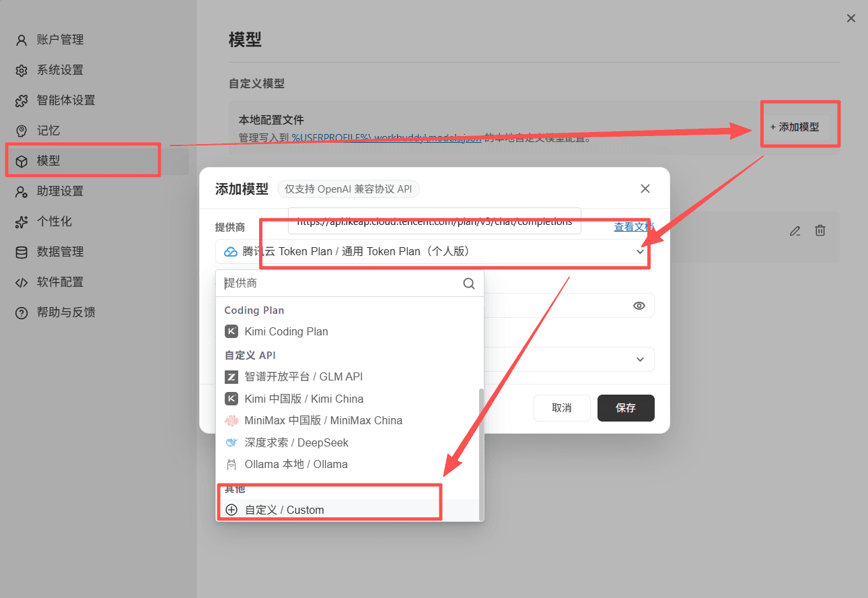Click the 模型 cube icon
The height and width of the screenshot is (598, 868).
point(22,161)
